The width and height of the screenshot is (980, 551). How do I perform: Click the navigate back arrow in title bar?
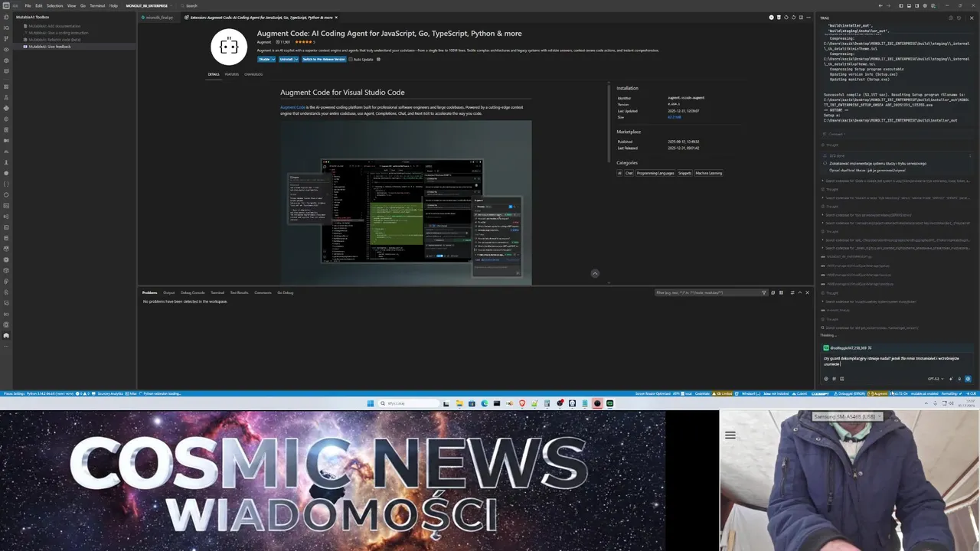click(880, 5)
